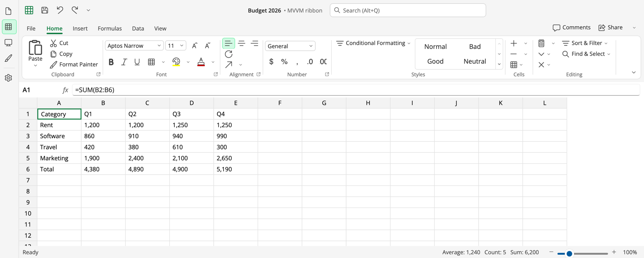Apply cell borders with the grid icon
The image size is (644, 258).
click(151, 62)
